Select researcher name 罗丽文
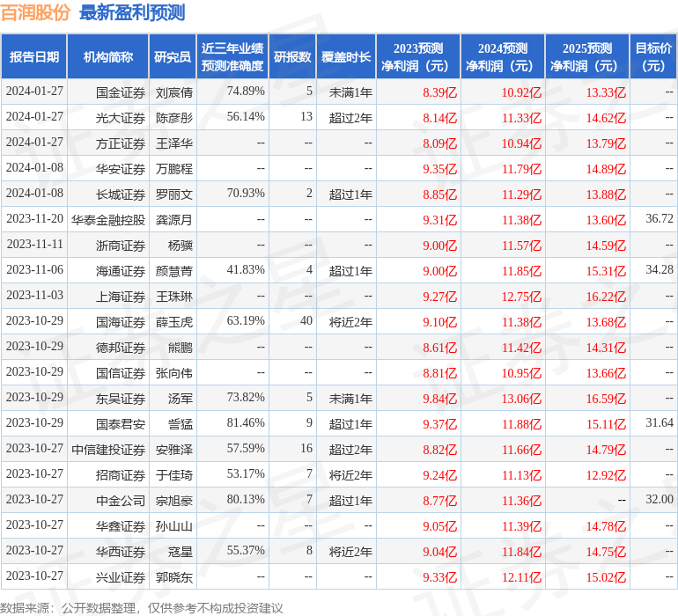 (174, 194)
